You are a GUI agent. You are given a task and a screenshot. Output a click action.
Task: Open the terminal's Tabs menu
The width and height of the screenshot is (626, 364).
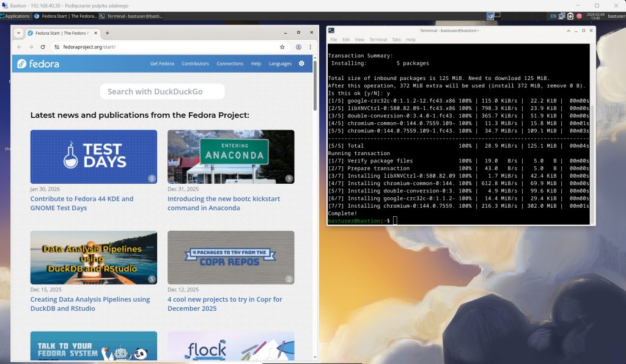[x=397, y=40]
